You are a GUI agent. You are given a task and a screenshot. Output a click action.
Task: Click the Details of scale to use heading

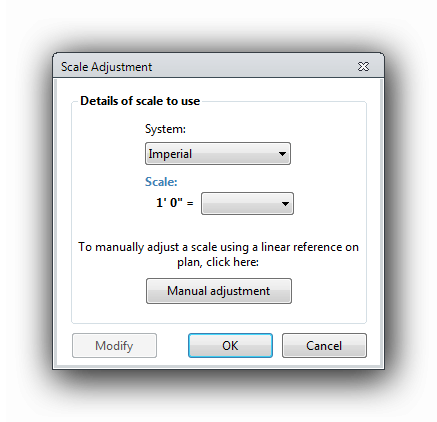coord(140,101)
